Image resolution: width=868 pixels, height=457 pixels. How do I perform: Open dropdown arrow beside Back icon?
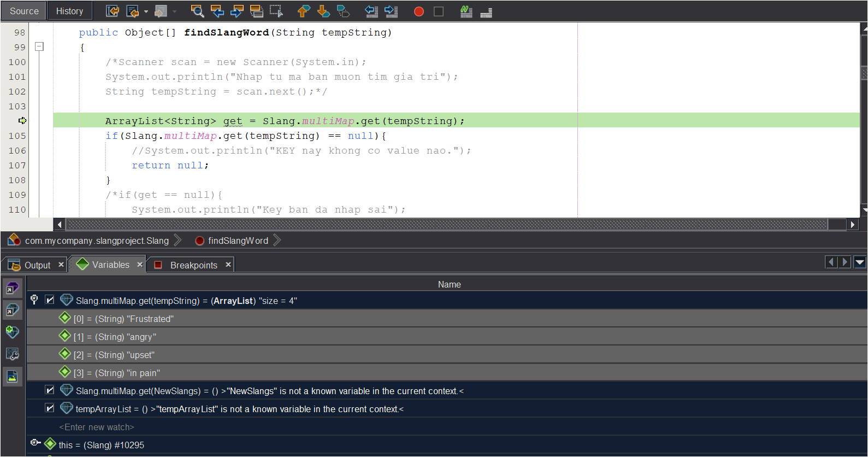[x=146, y=11]
